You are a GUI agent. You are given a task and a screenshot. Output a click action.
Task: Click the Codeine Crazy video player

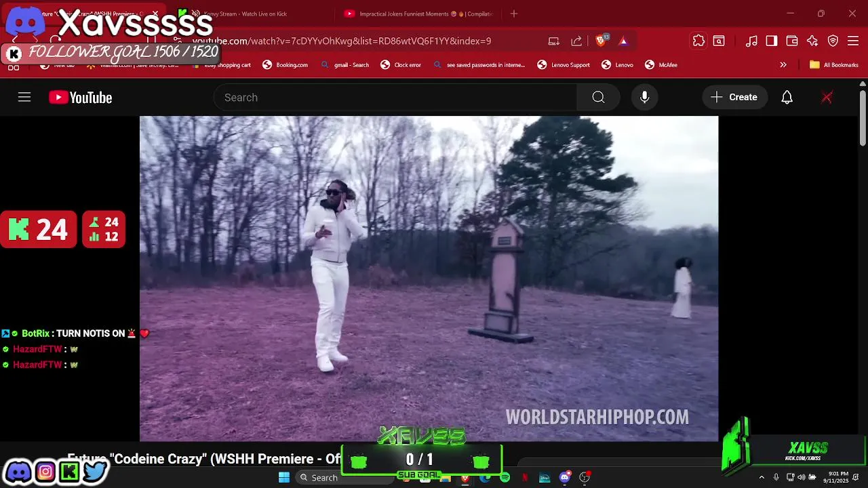point(429,279)
